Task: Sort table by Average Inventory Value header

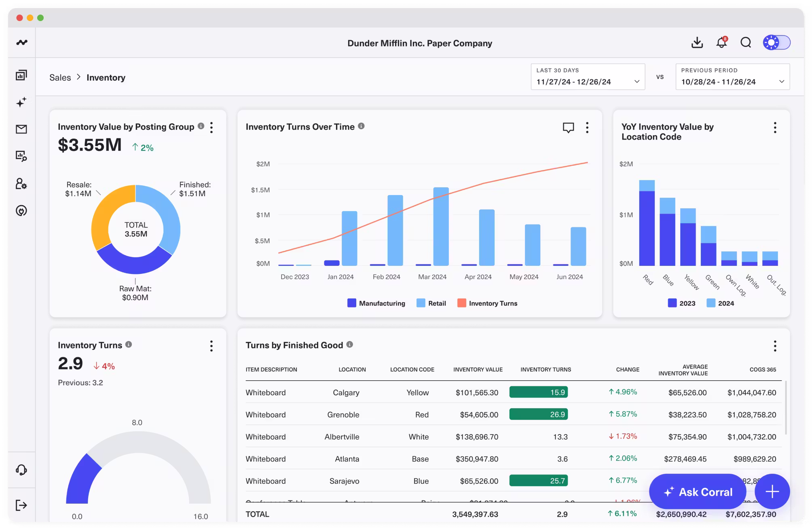Action: (683, 370)
